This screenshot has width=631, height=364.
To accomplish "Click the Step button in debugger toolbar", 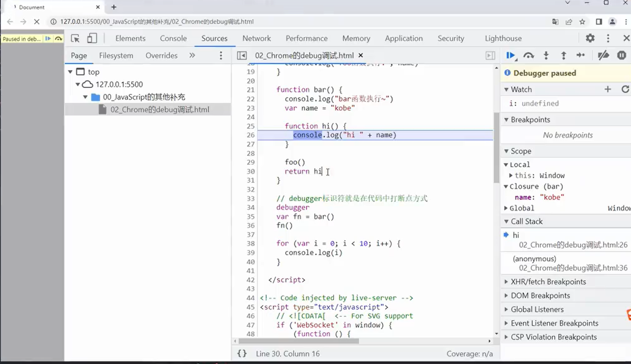I will [581, 55].
